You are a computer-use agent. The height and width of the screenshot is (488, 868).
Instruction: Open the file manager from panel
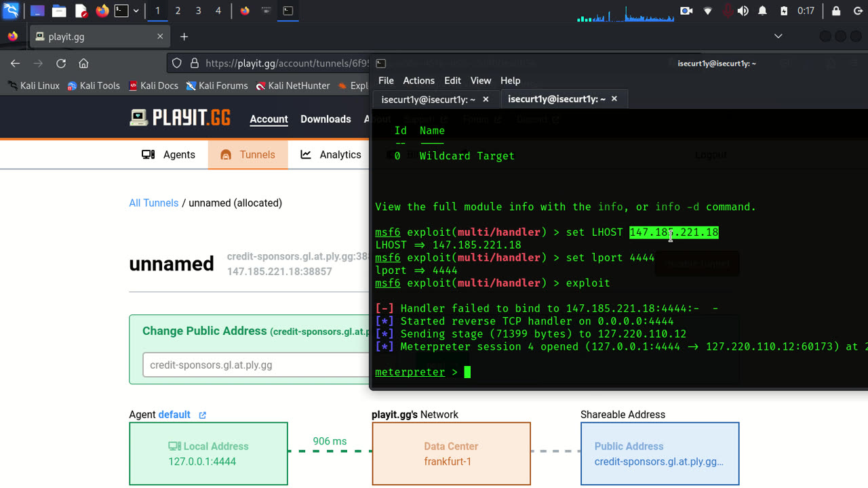click(59, 11)
